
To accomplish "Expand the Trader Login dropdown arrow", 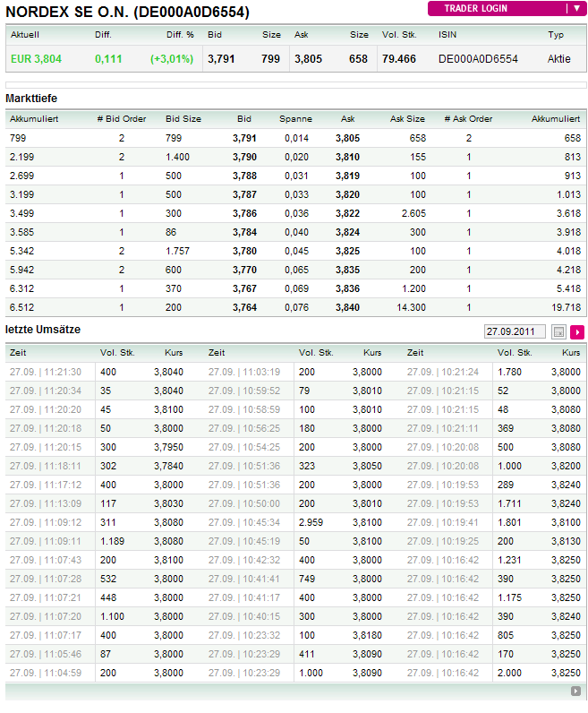I will tap(576, 8).
